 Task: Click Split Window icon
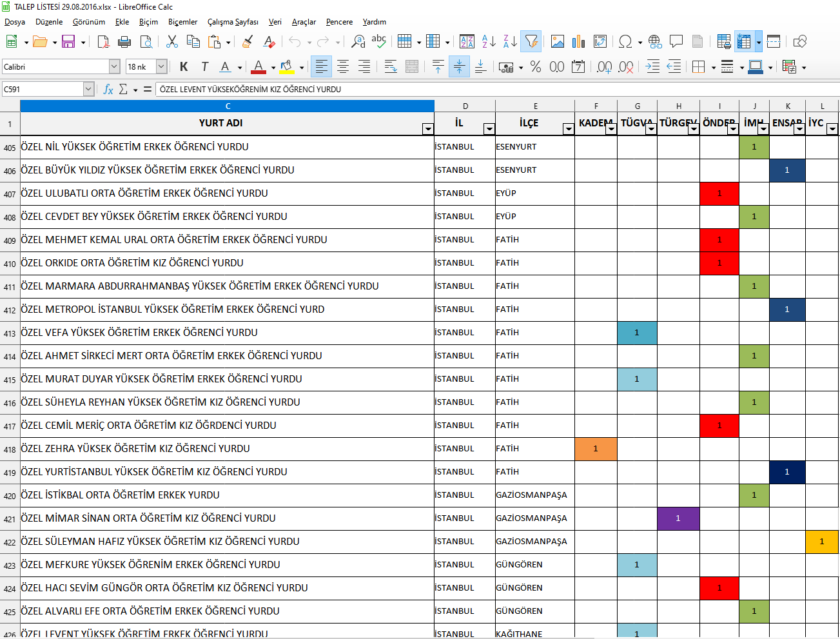click(x=774, y=42)
